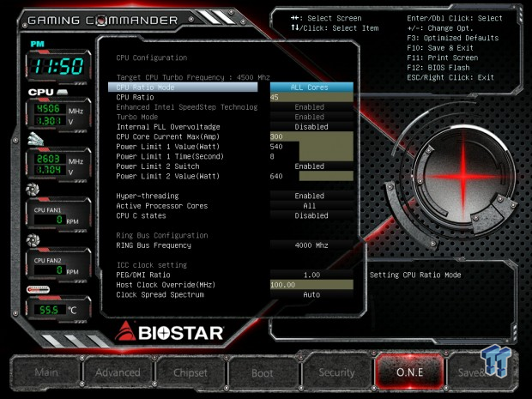Click the CPU 4506 MHz readout
This screenshot has height=399, width=532.
coord(58,115)
